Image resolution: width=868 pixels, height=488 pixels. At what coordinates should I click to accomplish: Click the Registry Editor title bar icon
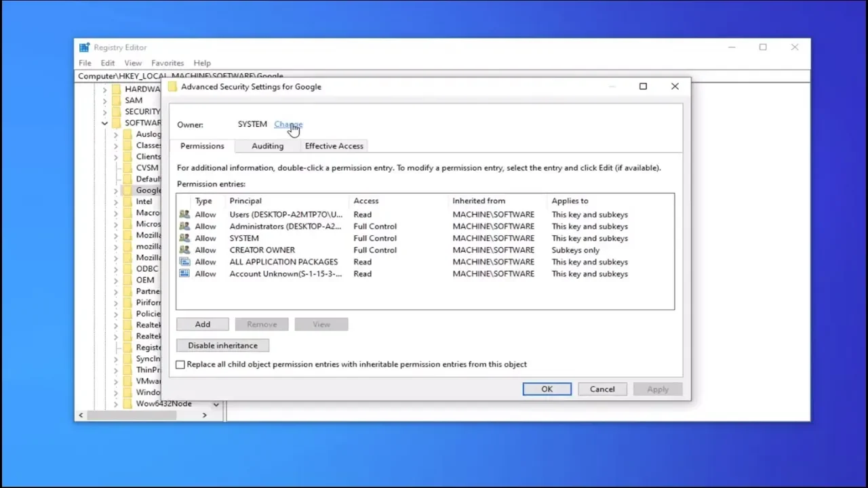pyautogui.click(x=84, y=47)
